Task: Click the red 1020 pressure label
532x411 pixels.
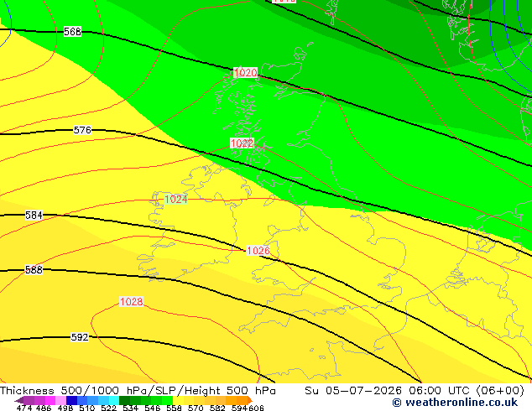Action: pyautogui.click(x=246, y=73)
